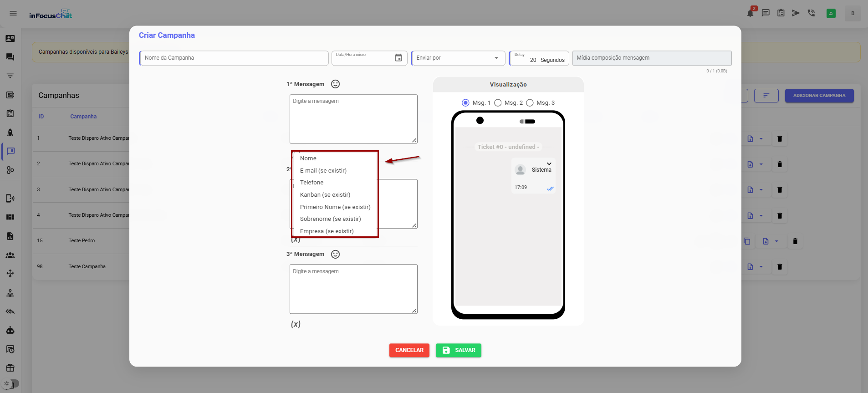Open the notifications bell icon
The image size is (868, 393).
coord(750,13)
